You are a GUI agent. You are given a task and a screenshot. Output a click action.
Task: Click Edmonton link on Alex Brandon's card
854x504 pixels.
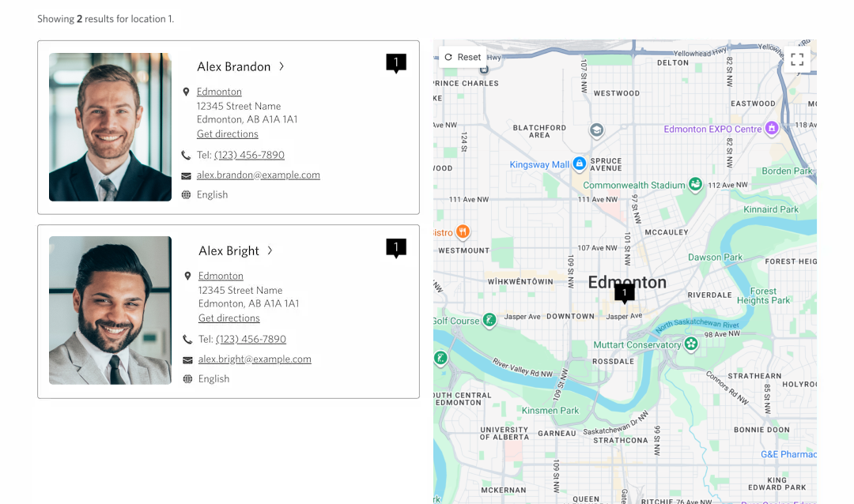219,92
